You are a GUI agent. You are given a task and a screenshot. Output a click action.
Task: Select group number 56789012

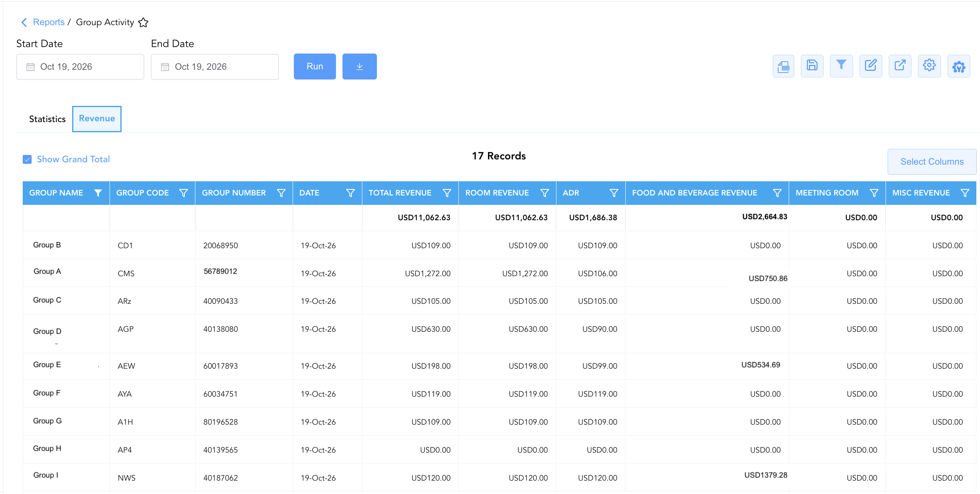click(220, 271)
